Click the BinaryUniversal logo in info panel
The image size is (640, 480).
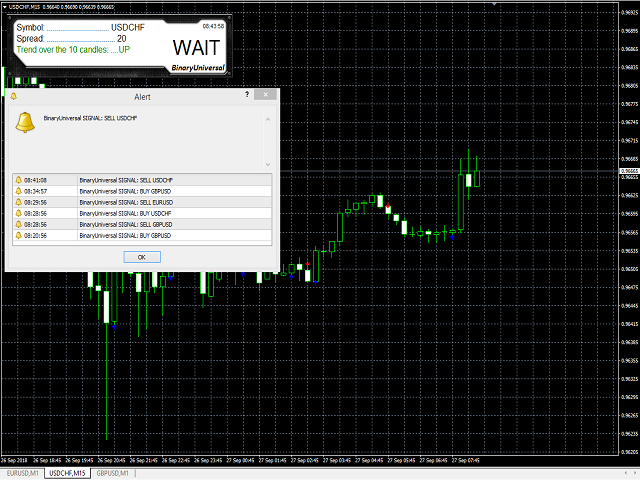click(x=198, y=68)
